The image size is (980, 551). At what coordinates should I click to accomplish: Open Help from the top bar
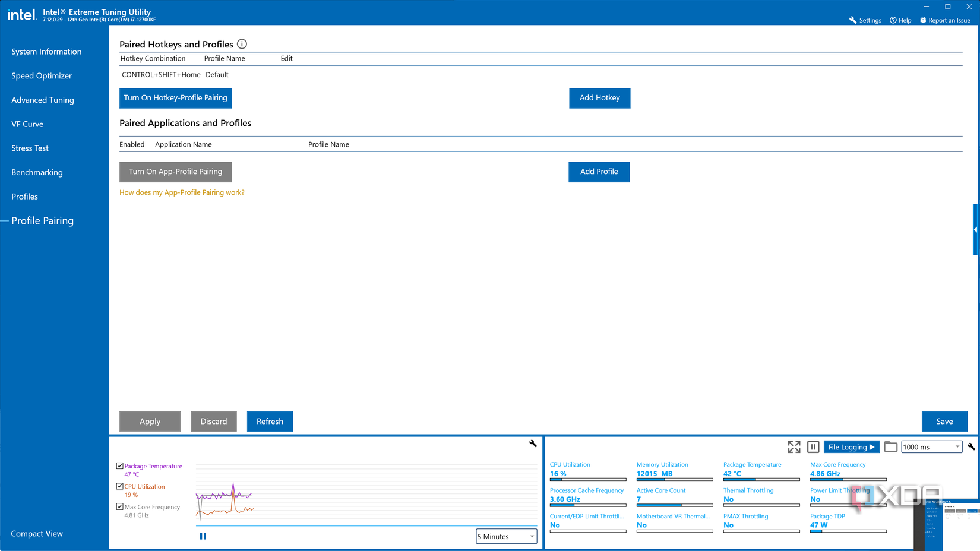click(900, 20)
